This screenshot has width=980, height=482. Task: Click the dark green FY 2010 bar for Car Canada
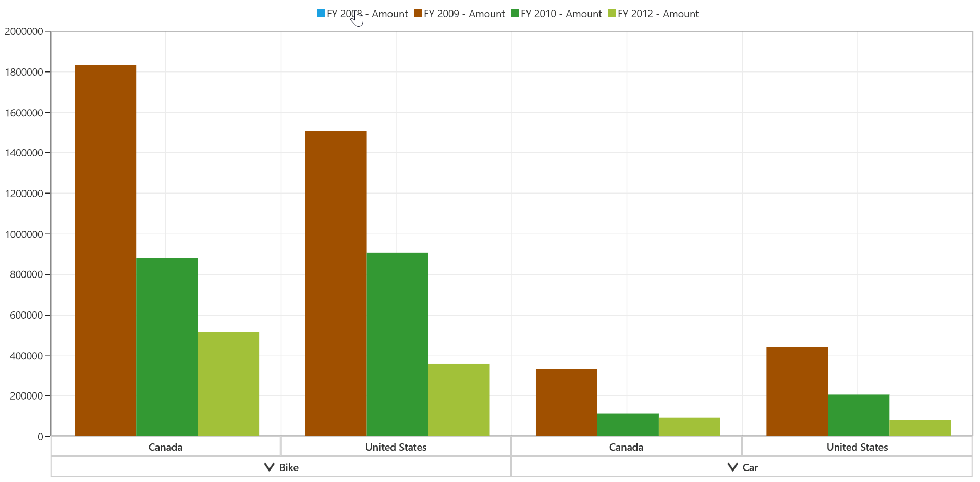click(x=628, y=425)
